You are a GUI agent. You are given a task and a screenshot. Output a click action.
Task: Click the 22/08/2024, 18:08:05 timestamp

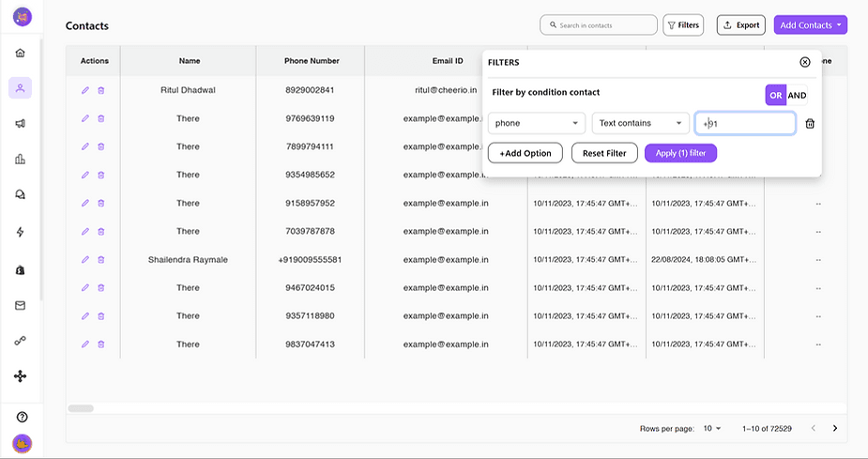click(704, 260)
